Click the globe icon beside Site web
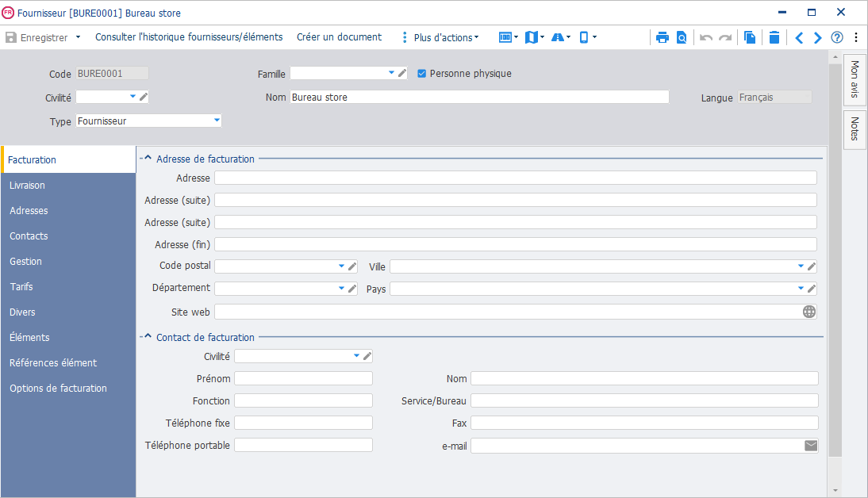 coord(809,312)
